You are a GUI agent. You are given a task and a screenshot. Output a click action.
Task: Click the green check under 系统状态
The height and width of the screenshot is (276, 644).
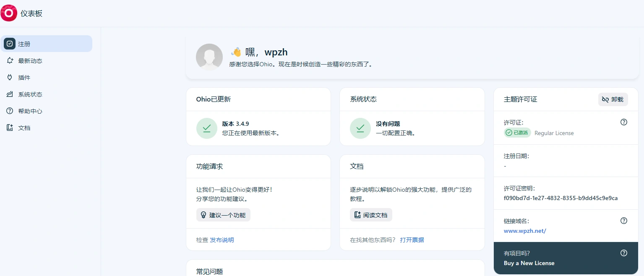[360, 128]
